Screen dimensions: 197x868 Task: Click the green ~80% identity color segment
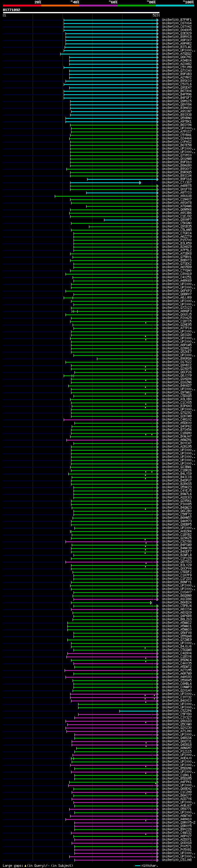coord(137,6)
